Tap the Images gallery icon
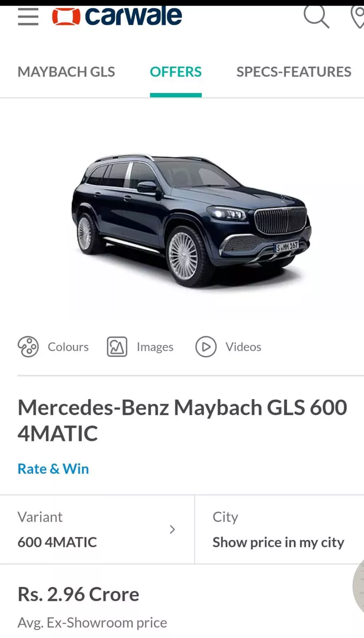The height and width of the screenshot is (638, 364). pyautogui.click(x=117, y=347)
